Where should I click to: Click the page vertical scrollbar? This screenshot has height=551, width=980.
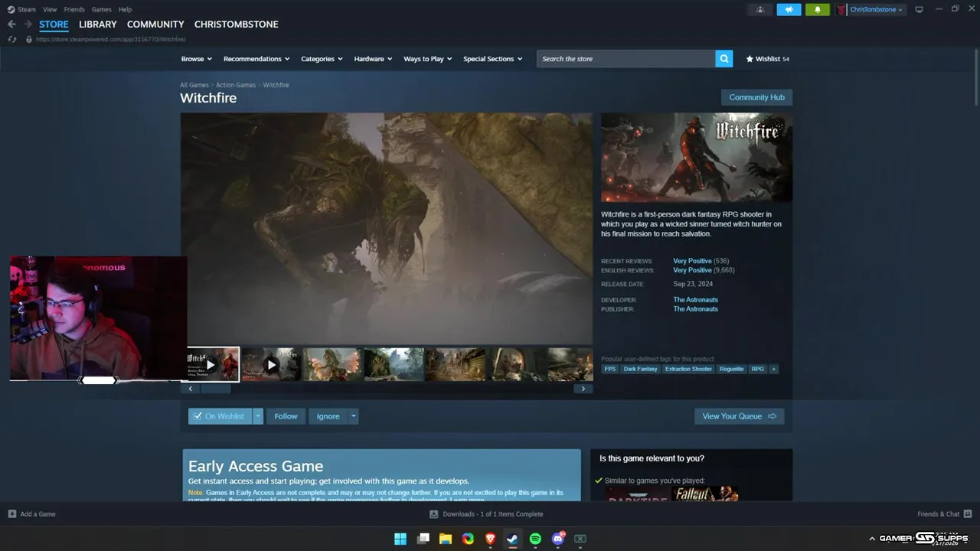(x=976, y=77)
